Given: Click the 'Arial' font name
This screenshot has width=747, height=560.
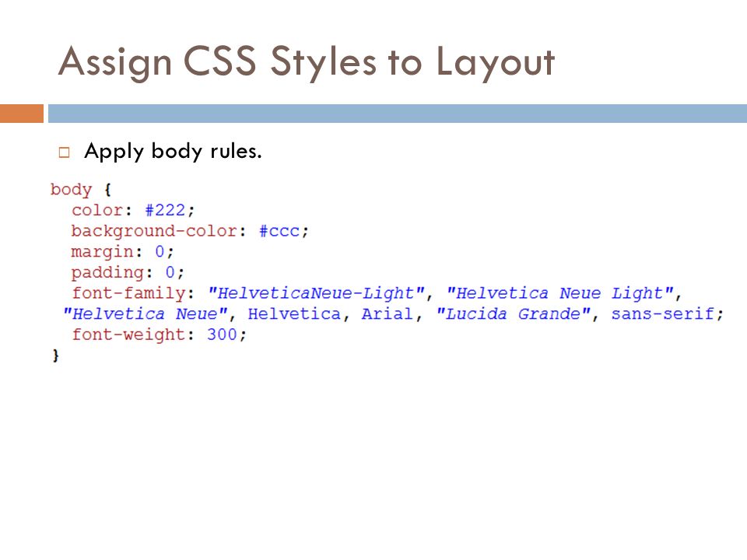Looking at the screenshot, I should [x=387, y=314].
